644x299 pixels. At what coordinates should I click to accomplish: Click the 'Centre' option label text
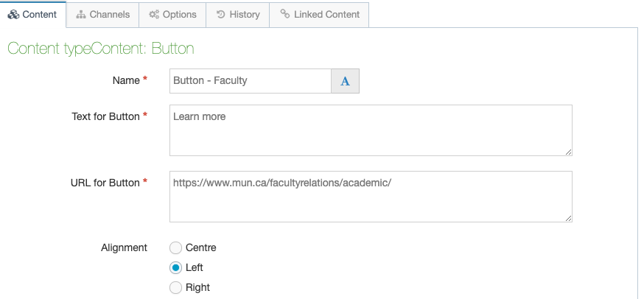[x=200, y=248]
